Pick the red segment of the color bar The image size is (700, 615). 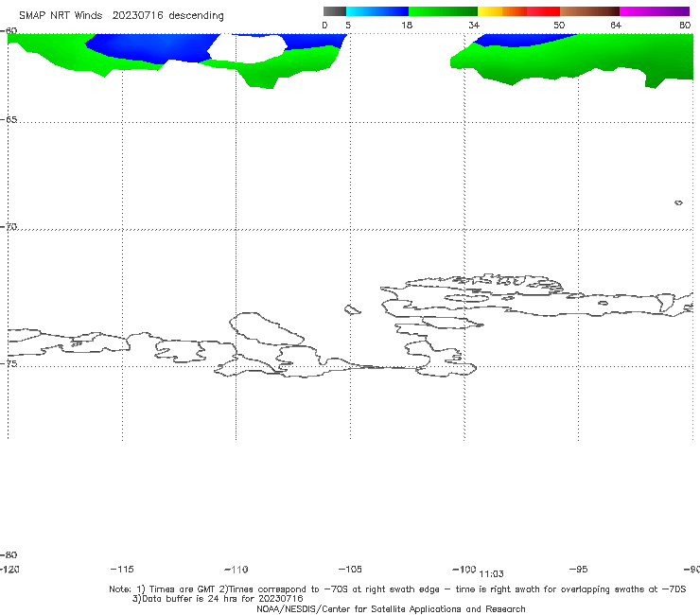(543, 11)
